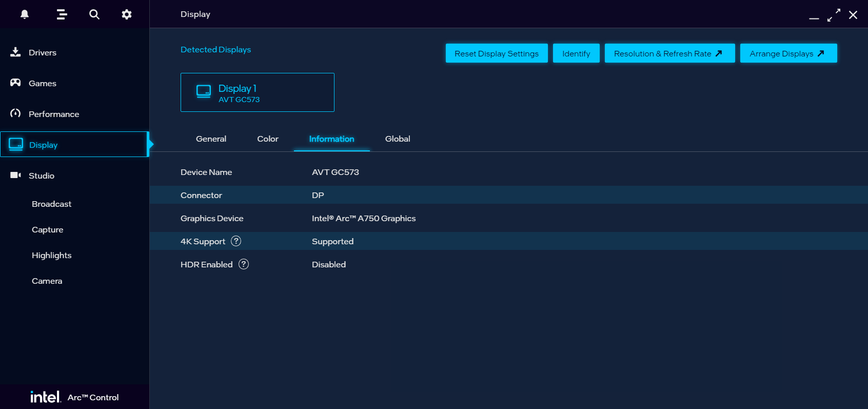Click the Graphics Device label
The image size is (868, 409).
pos(212,218)
